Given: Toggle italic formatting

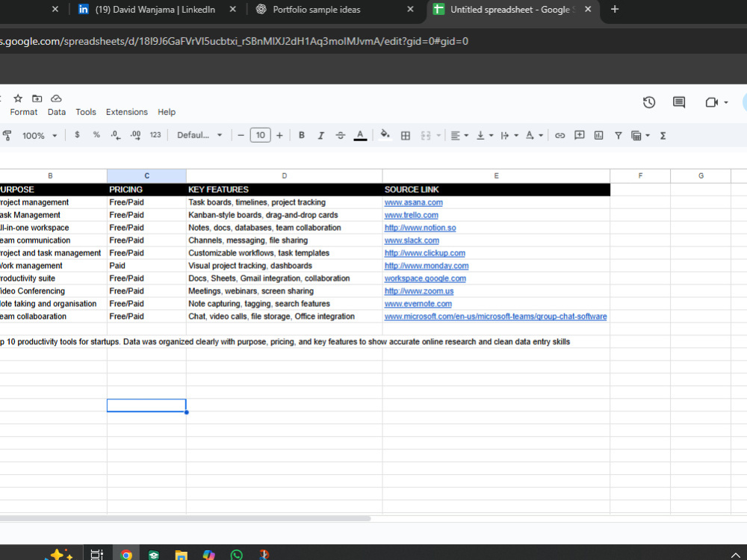Looking at the screenshot, I should 320,136.
